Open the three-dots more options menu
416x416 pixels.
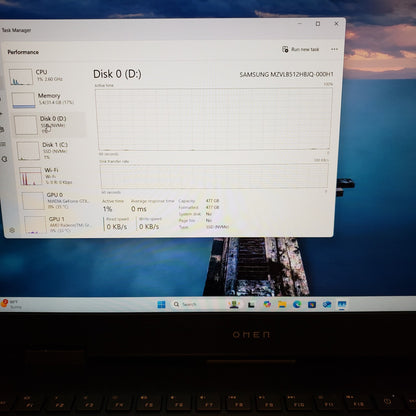[x=334, y=49]
